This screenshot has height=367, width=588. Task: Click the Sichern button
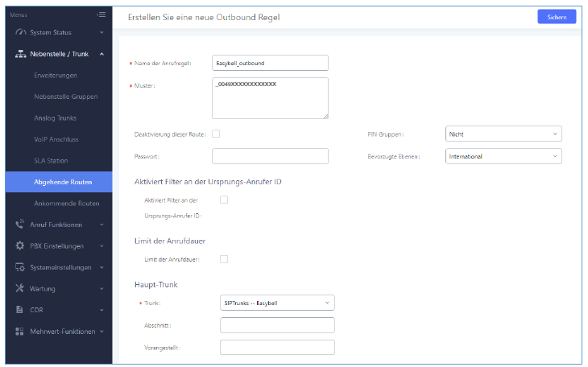pyautogui.click(x=557, y=17)
